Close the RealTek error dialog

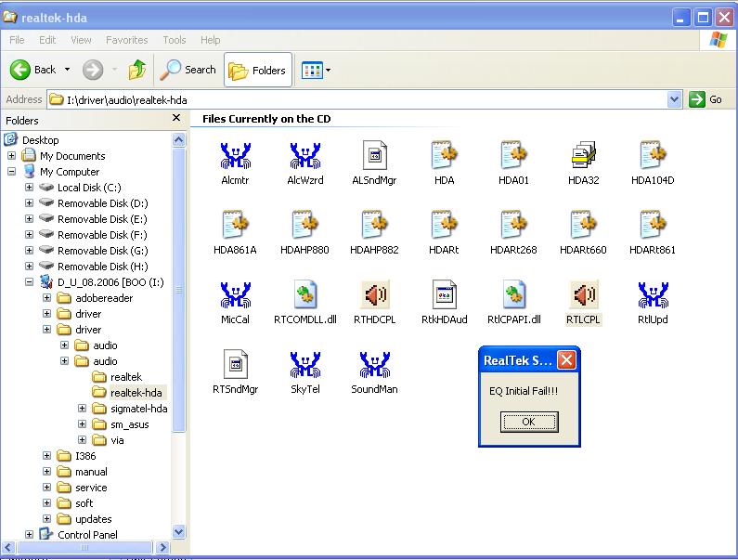(566, 360)
